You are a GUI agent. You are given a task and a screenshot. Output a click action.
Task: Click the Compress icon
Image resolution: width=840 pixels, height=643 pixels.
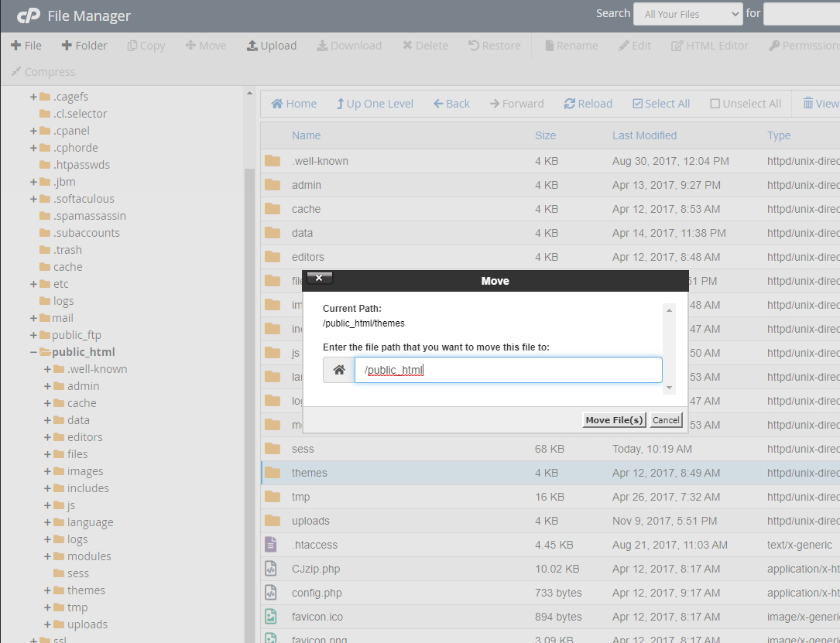point(43,72)
